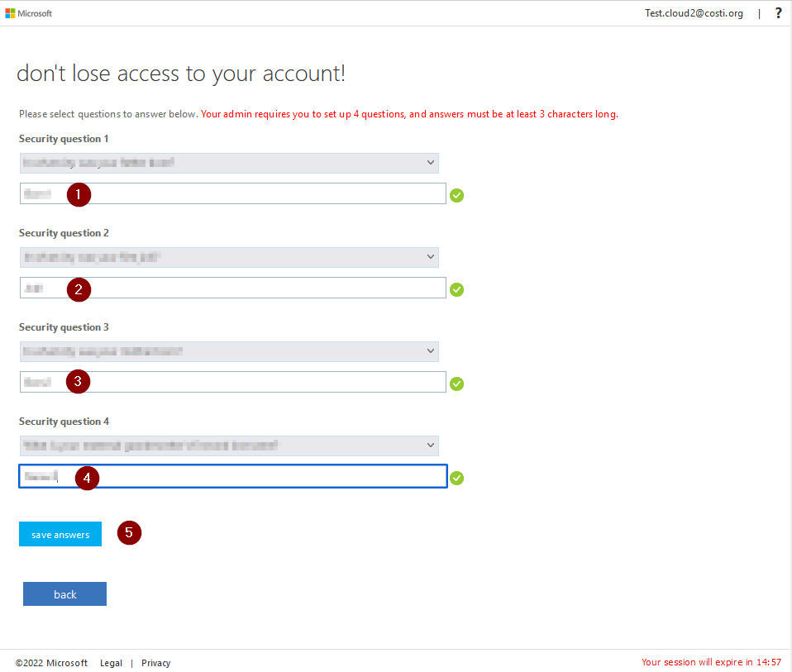
Task: Click the Test.cloud2@costi.org account name
Action: click(x=694, y=13)
